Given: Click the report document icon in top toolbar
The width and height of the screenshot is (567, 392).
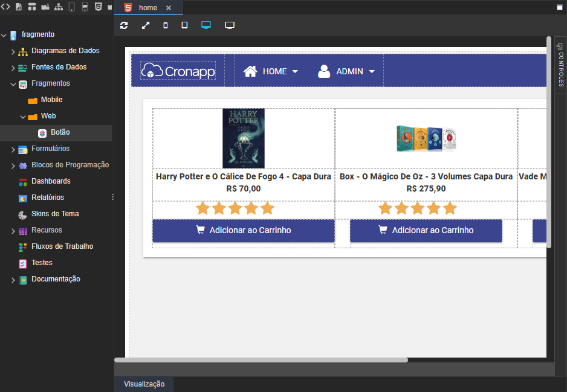Looking at the screenshot, I should pos(19,7).
